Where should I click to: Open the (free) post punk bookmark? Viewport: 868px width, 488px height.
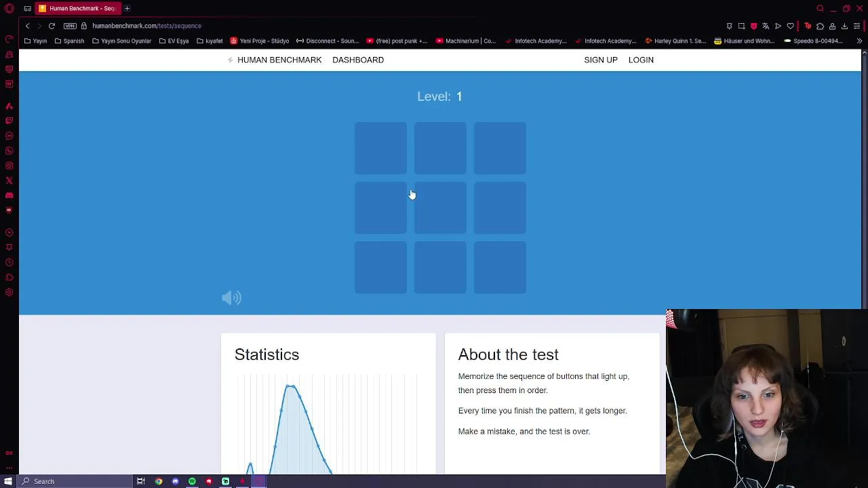click(397, 41)
